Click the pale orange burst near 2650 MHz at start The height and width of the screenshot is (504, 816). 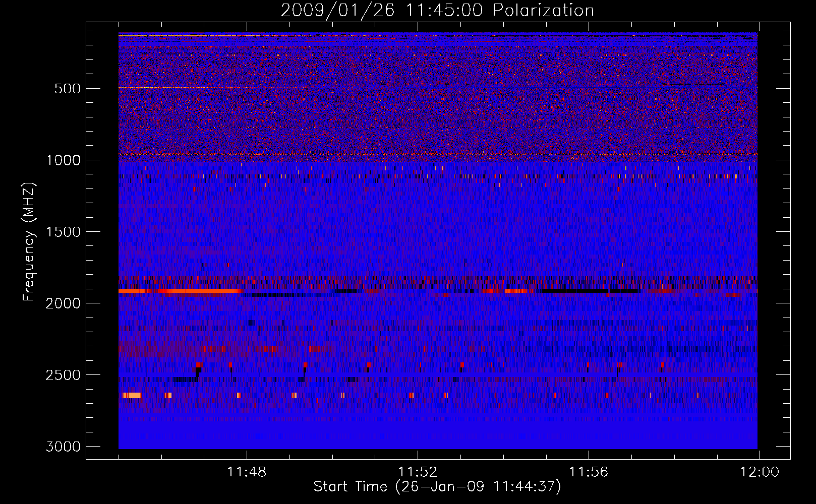pyautogui.click(x=132, y=396)
